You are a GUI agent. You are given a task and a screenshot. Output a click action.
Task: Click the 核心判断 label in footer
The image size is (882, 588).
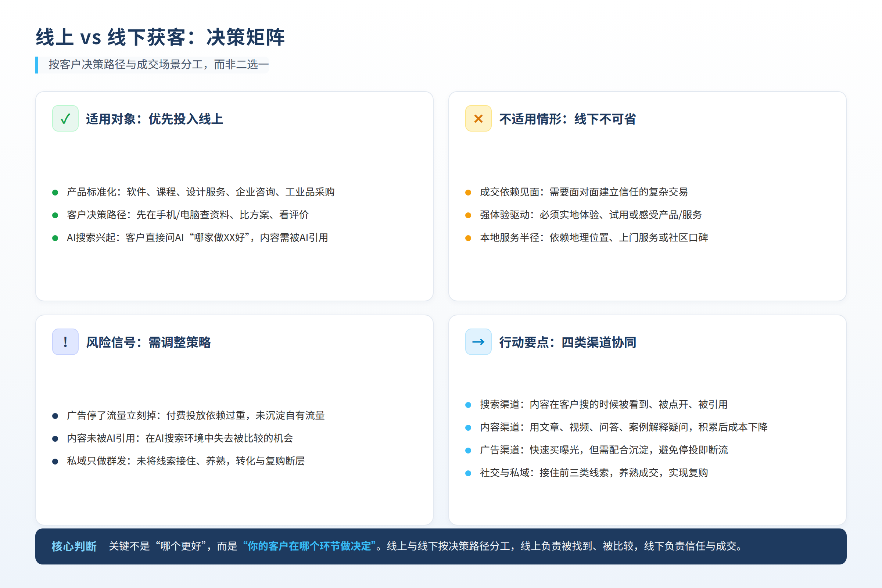coord(74,546)
